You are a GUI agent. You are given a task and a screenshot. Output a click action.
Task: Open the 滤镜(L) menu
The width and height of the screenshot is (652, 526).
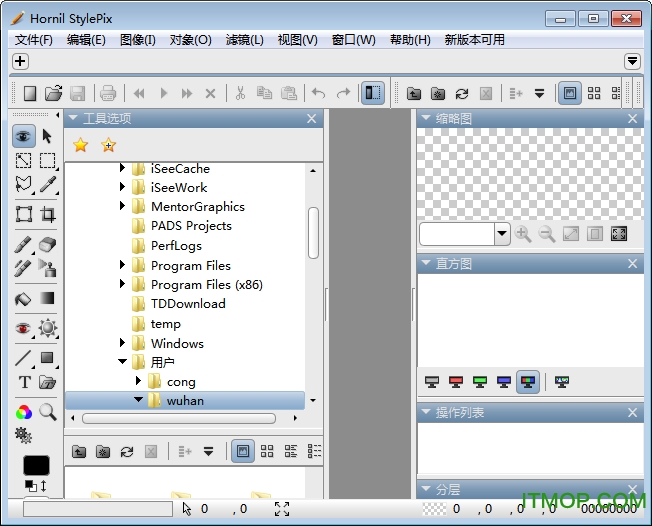(x=244, y=40)
